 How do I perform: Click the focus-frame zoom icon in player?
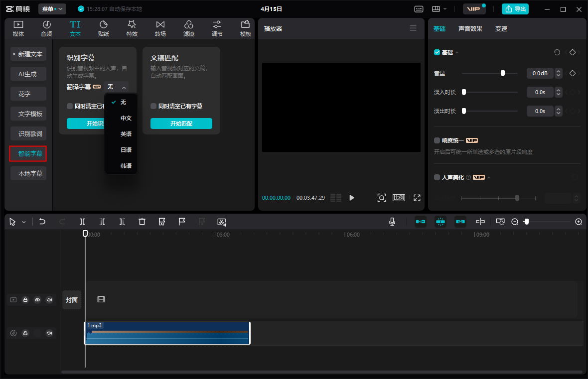381,198
